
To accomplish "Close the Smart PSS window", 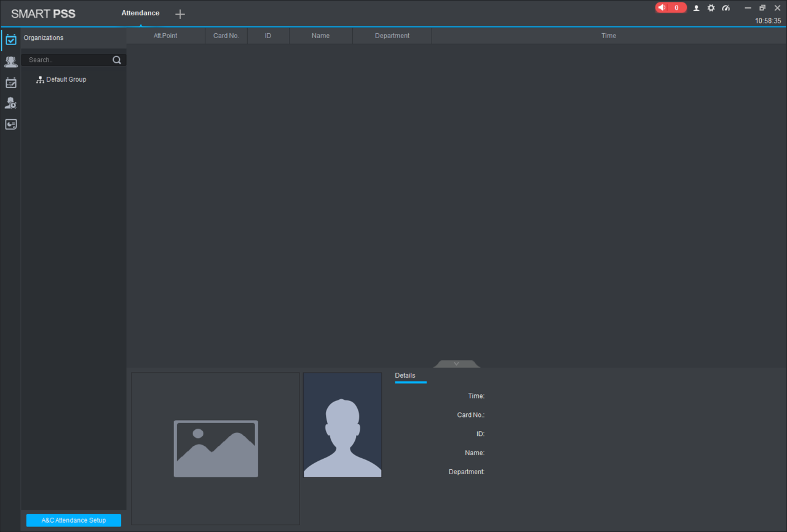I will pos(777,8).
